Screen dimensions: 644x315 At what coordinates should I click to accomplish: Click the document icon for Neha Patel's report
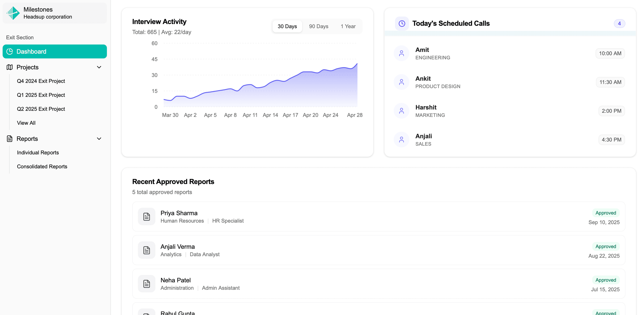pos(147,283)
